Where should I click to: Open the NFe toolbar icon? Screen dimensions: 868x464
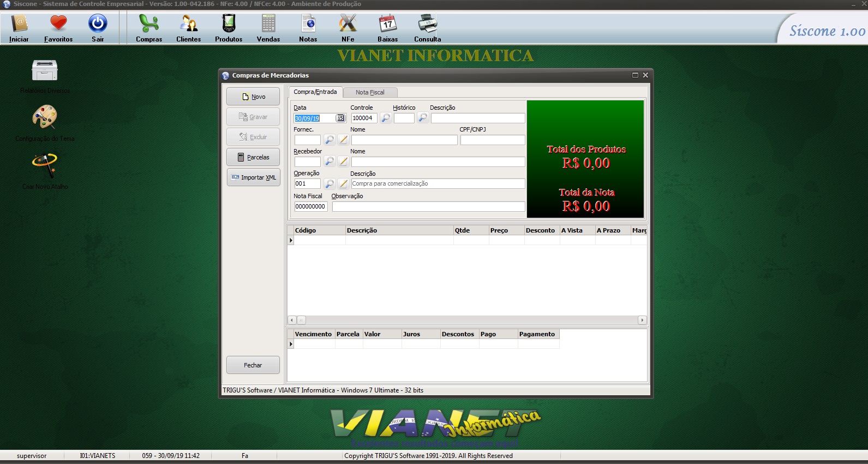[x=348, y=28]
